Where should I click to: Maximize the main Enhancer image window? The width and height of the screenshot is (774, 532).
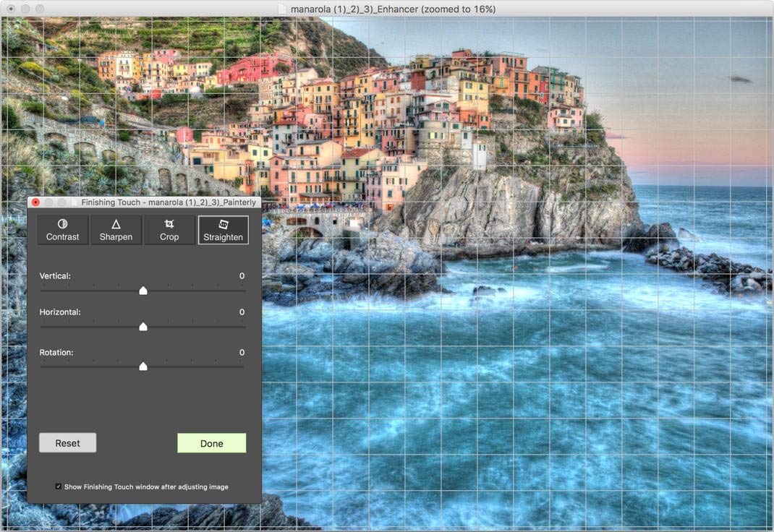pos(40,9)
